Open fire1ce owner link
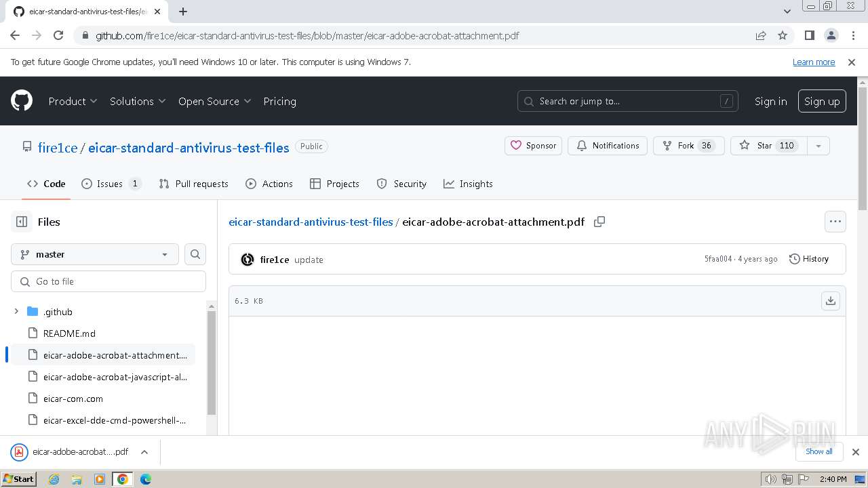 coord(58,148)
